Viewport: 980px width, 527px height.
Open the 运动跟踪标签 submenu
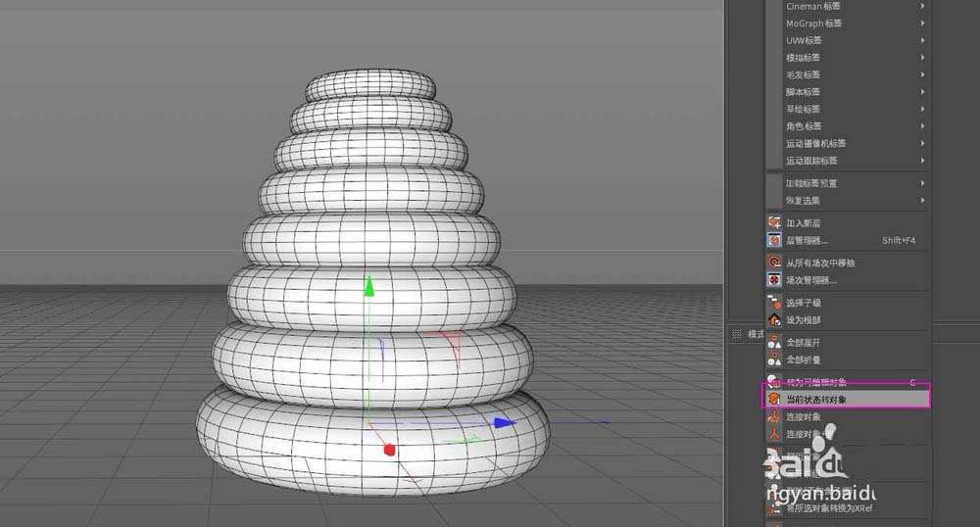pyautogui.click(x=847, y=161)
